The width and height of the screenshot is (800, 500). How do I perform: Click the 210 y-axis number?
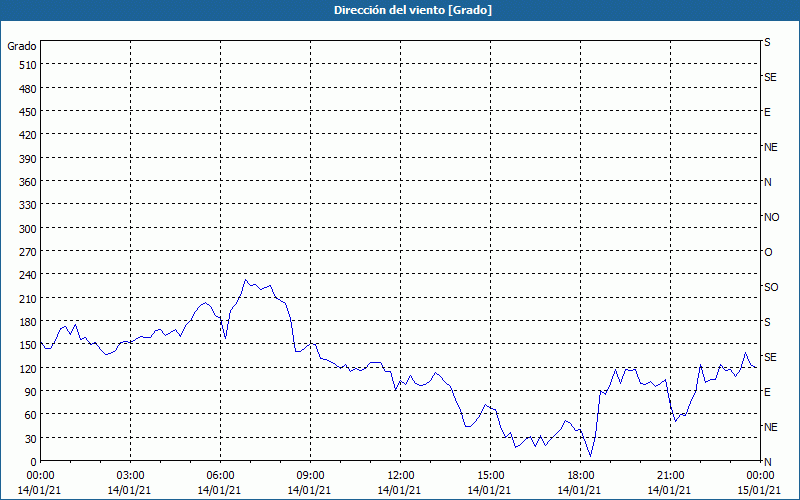tap(28, 298)
